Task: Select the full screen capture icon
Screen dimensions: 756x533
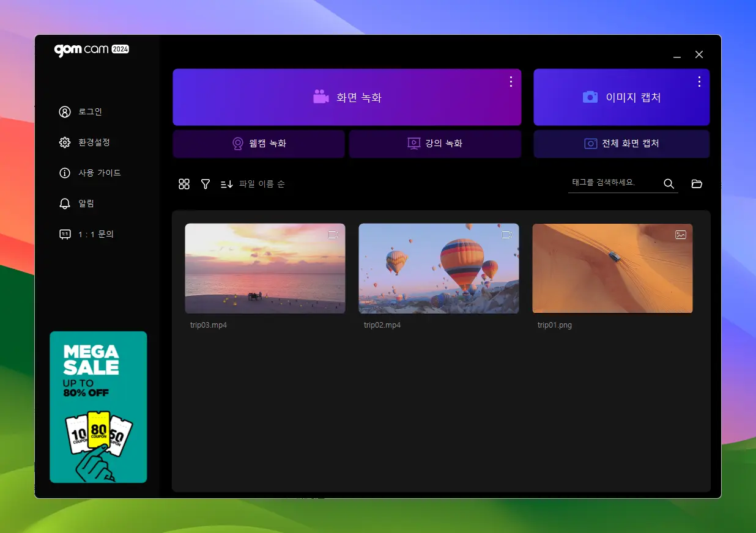Action: pyautogui.click(x=590, y=144)
